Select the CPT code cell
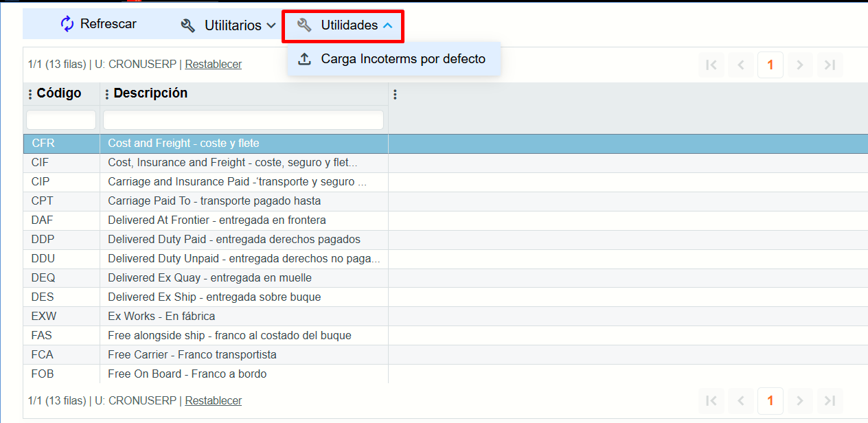Screen dimensions: 868x423 click(62, 201)
